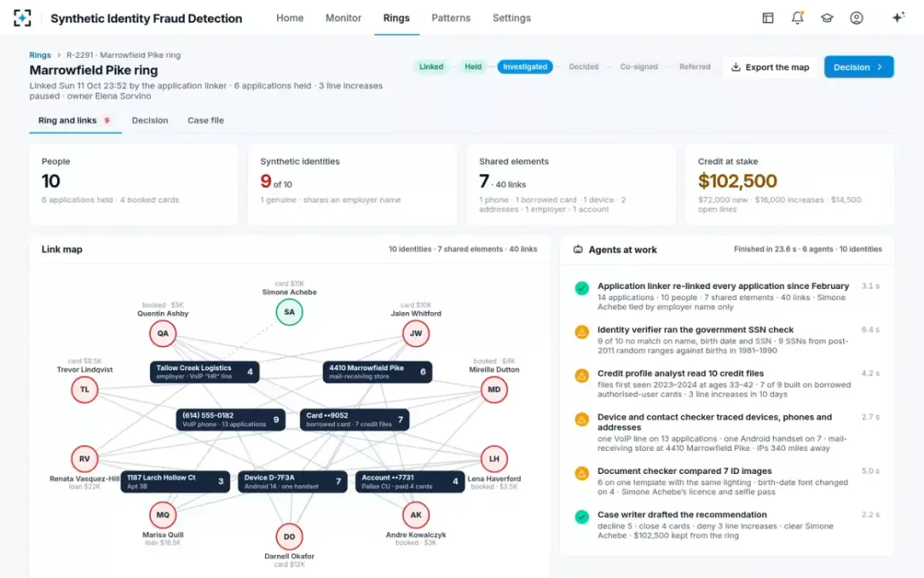The width and height of the screenshot is (924, 578).
Task: Select the Andre Kowalczyk AK node
Action: [416, 515]
